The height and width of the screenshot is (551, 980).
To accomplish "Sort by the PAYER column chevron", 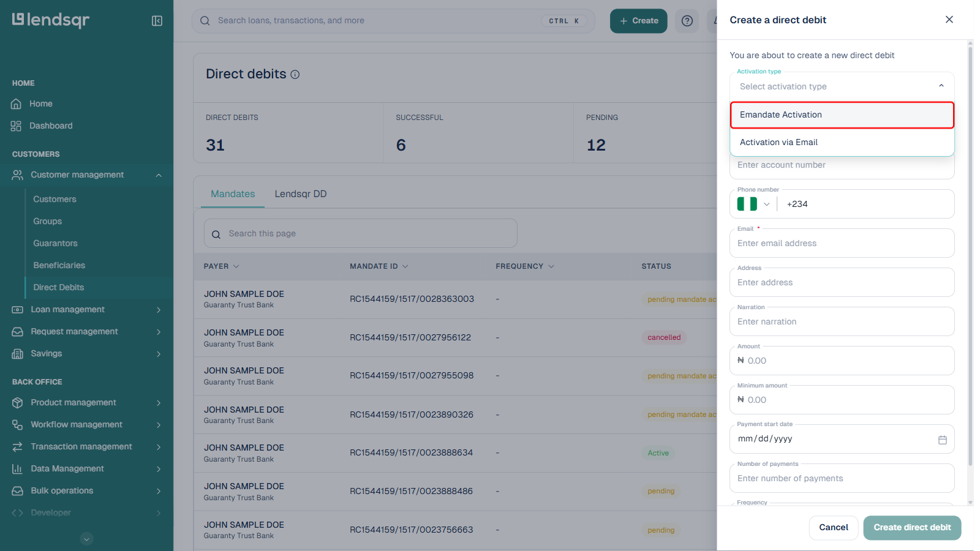I will [236, 266].
